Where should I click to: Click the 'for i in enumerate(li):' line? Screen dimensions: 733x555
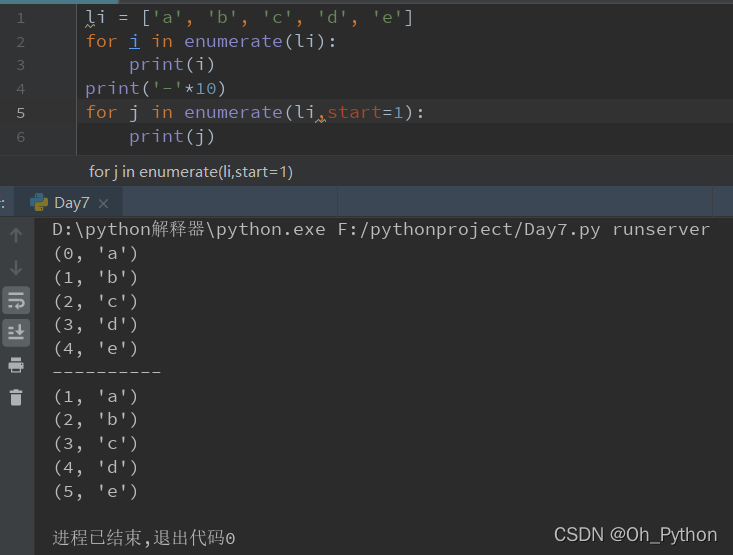point(211,42)
